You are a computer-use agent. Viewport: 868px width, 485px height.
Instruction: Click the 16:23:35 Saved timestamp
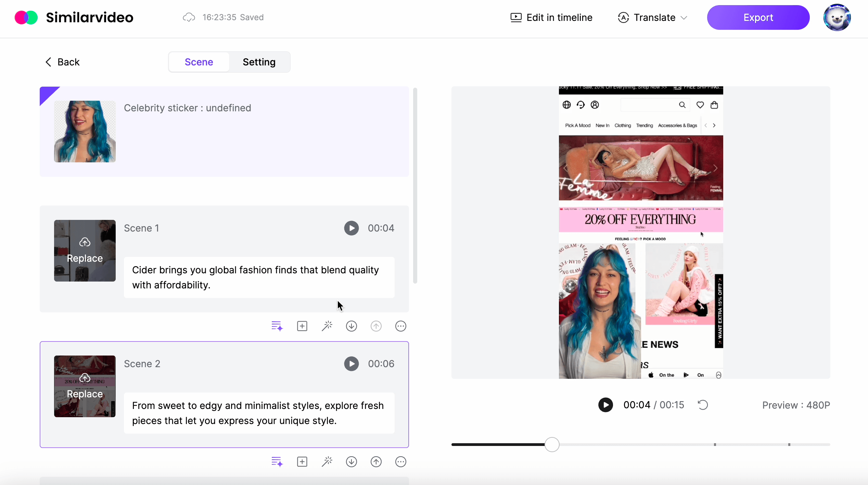pos(233,17)
